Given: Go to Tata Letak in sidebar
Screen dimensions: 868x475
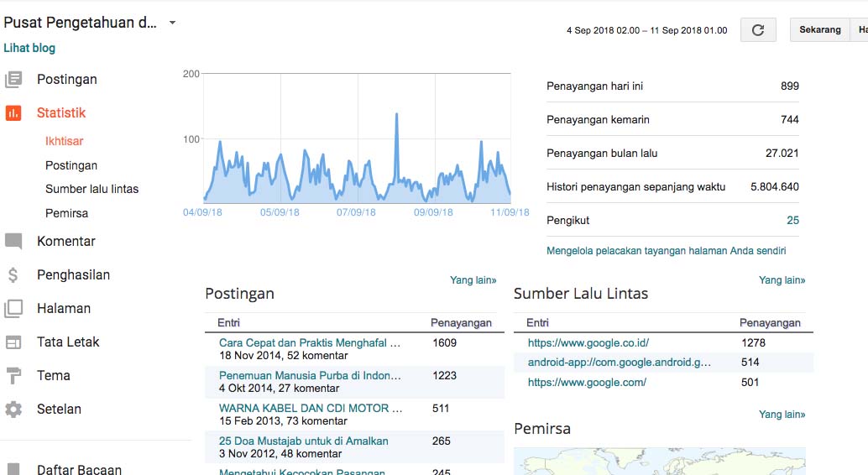Looking at the screenshot, I should pyautogui.click(x=68, y=342).
